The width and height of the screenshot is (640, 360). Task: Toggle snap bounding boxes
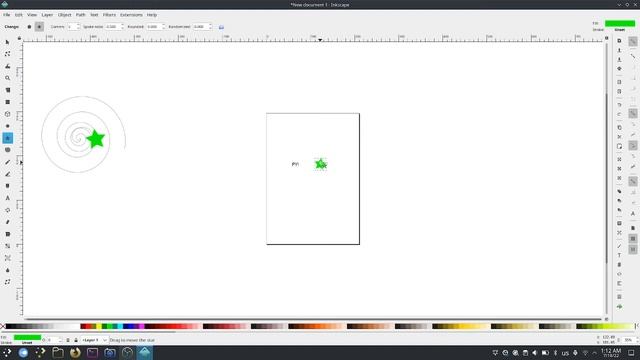[633, 56]
